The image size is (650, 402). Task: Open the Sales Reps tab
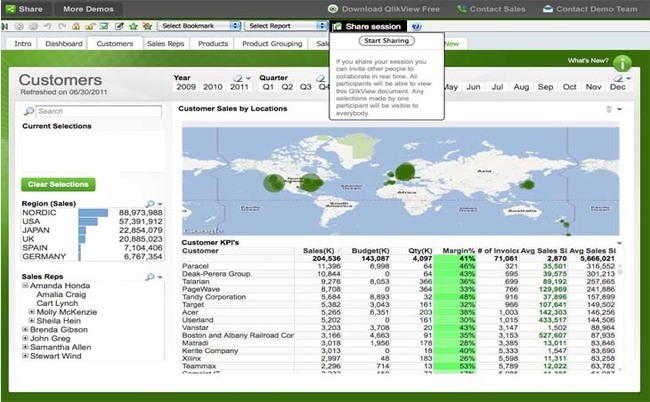166,44
